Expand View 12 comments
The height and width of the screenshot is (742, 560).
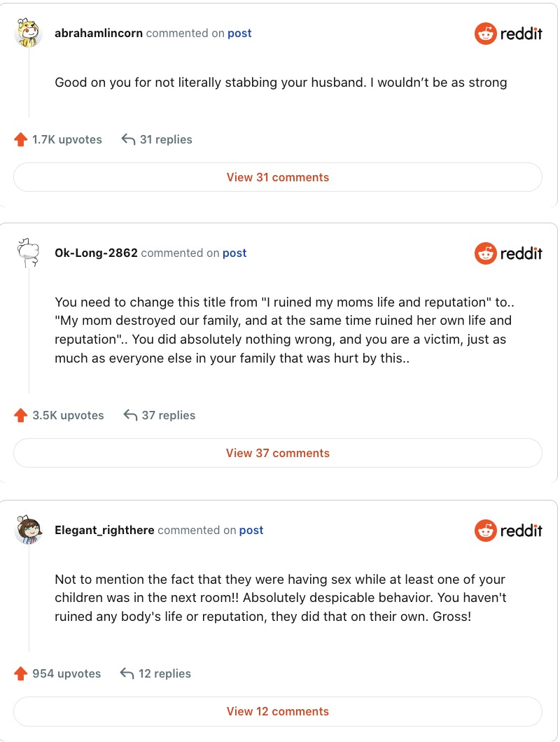[278, 711]
